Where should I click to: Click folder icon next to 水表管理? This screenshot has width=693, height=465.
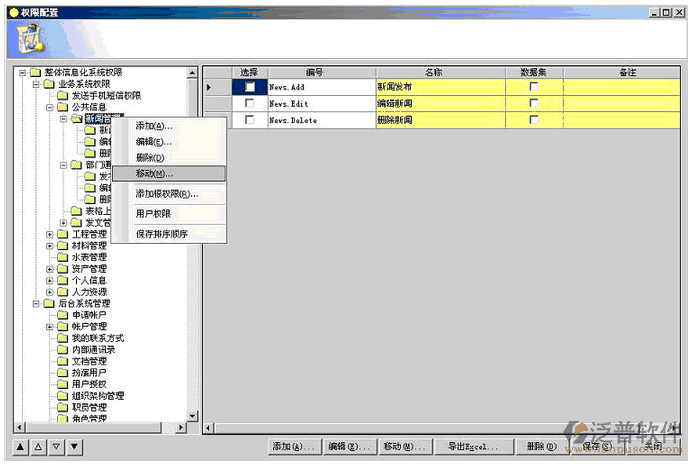point(63,257)
